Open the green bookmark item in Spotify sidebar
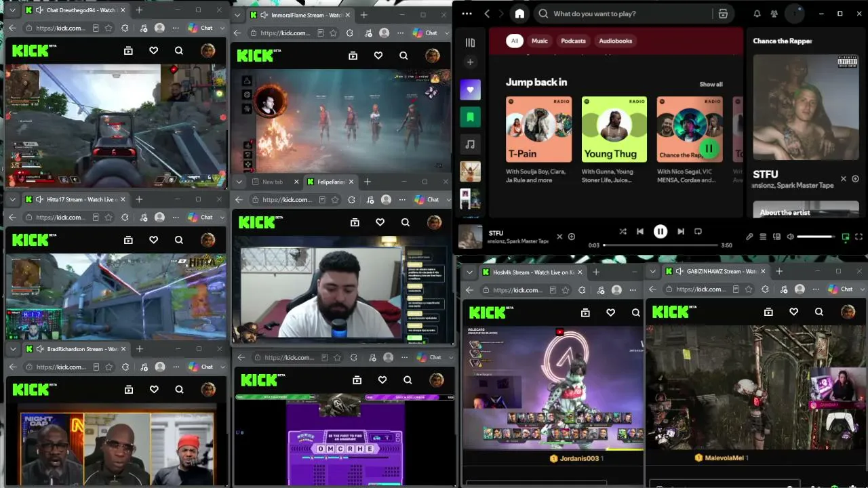Screen dimensions: 868x488 click(470, 117)
